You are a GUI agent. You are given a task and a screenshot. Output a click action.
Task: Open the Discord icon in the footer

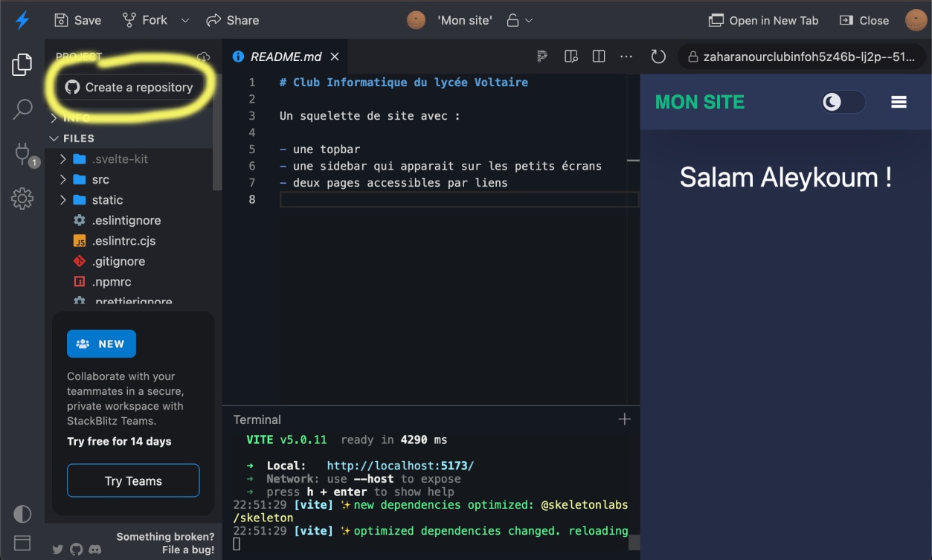[x=94, y=550]
